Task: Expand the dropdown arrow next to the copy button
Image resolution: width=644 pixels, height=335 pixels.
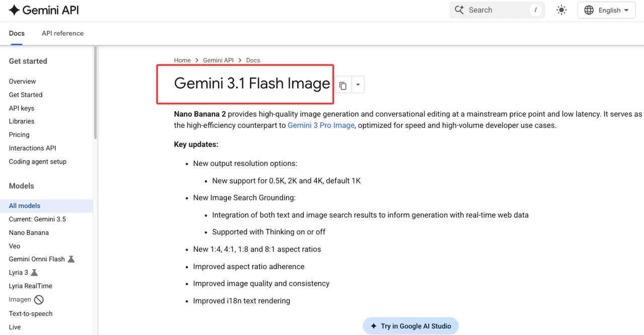Action: pyautogui.click(x=358, y=85)
